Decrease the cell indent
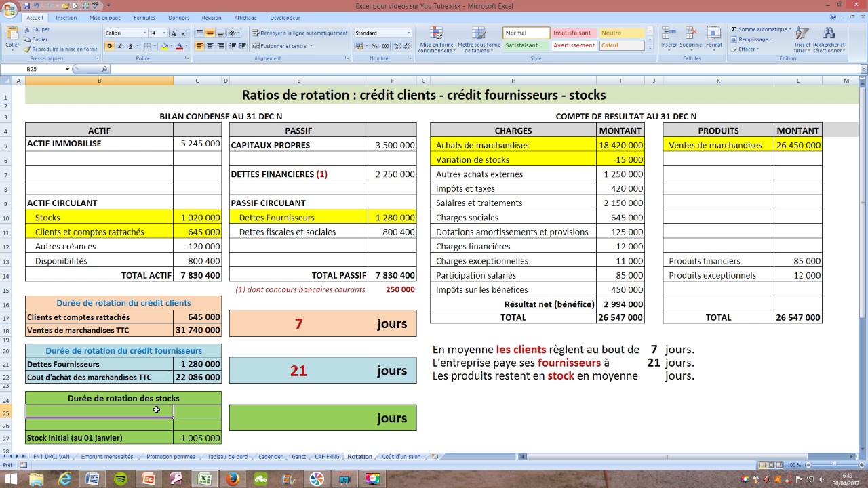Image resolution: width=868 pixels, height=488 pixels. pyautogui.click(x=232, y=46)
